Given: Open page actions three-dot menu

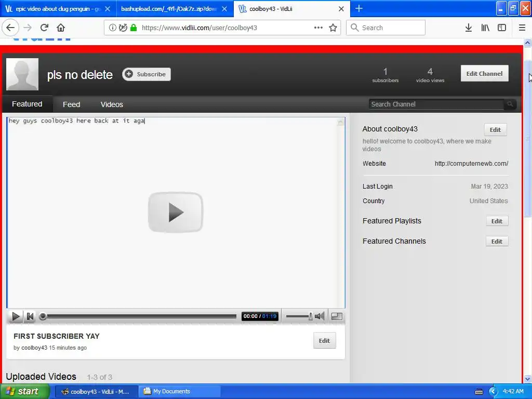Looking at the screenshot, I should (318, 28).
